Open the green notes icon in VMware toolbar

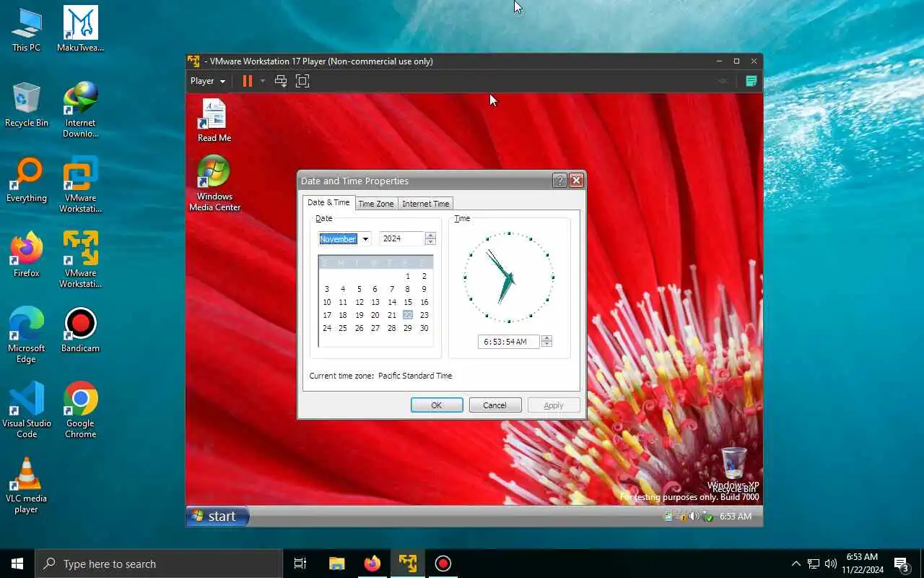[x=751, y=81]
